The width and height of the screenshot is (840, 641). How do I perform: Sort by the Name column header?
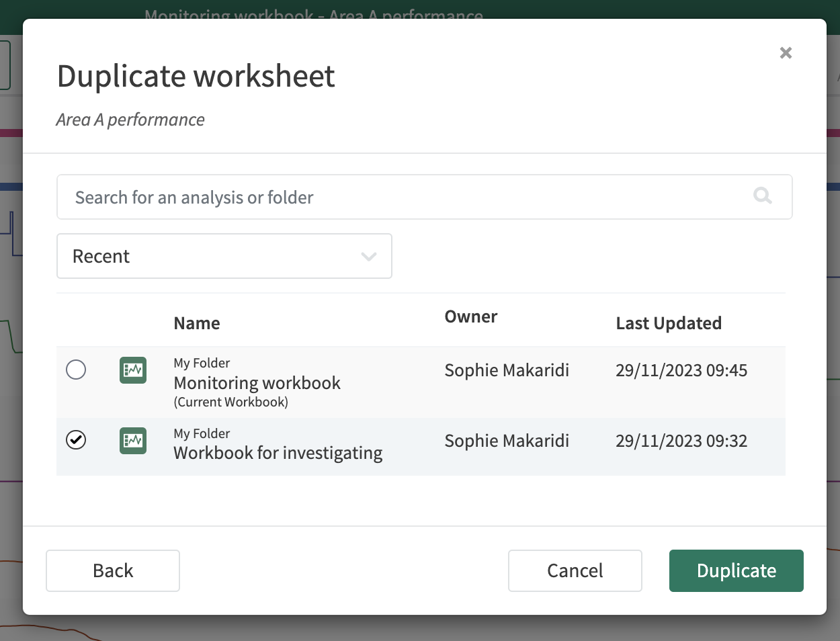197,323
